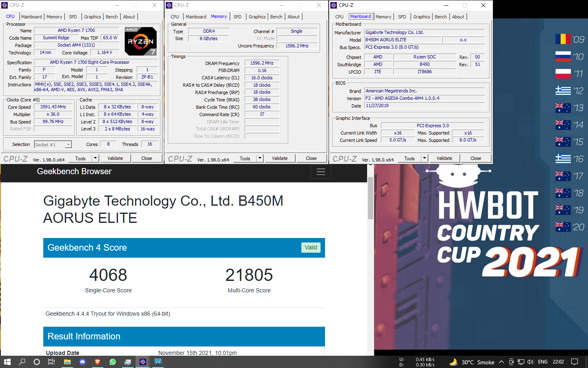This screenshot has width=588, height=368.
Task: Switch to SPD tab in CPU window
Action: coord(73,17)
